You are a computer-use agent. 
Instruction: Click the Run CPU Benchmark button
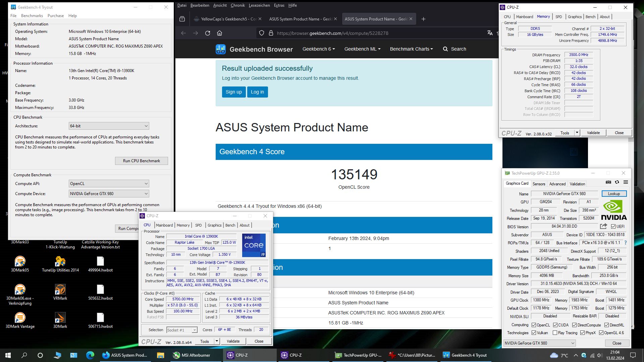[x=141, y=161]
